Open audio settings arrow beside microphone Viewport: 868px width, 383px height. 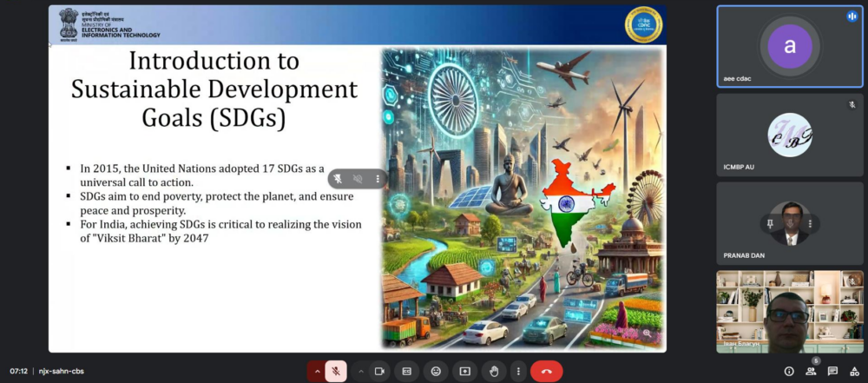click(318, 371)
